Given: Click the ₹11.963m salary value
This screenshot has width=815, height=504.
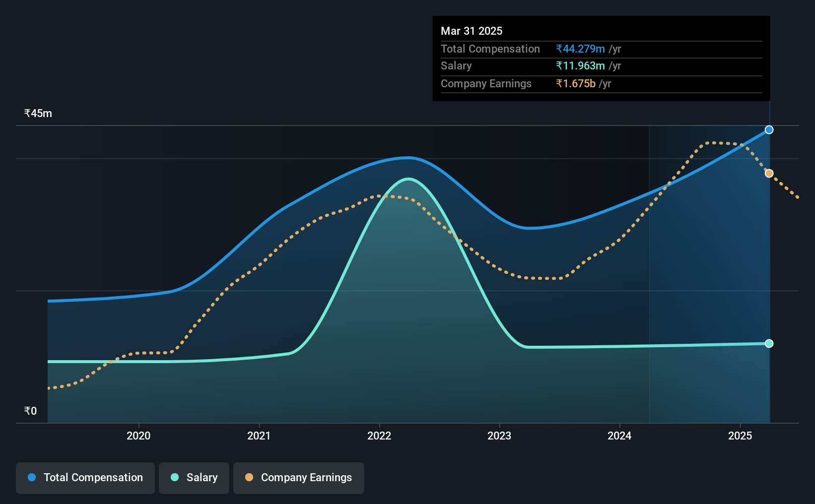Looking at the screenshot, I should coord(580,66).
